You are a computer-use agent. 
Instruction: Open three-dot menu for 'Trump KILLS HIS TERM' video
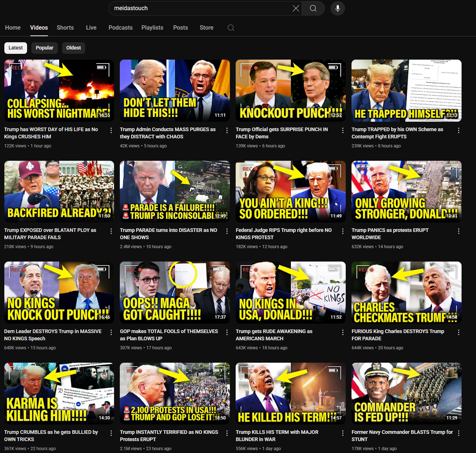pyautogui.click(x=343, y=433)
